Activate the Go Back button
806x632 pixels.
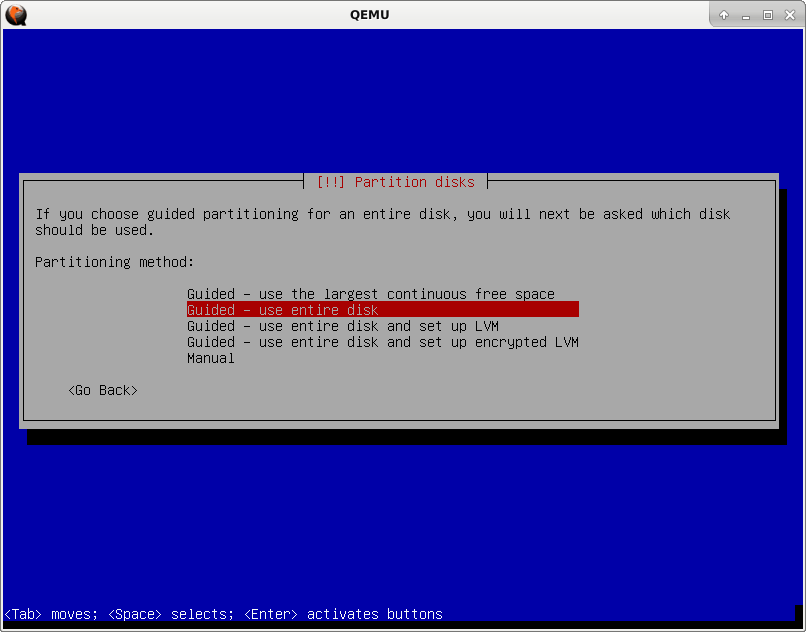pos(103,390)
